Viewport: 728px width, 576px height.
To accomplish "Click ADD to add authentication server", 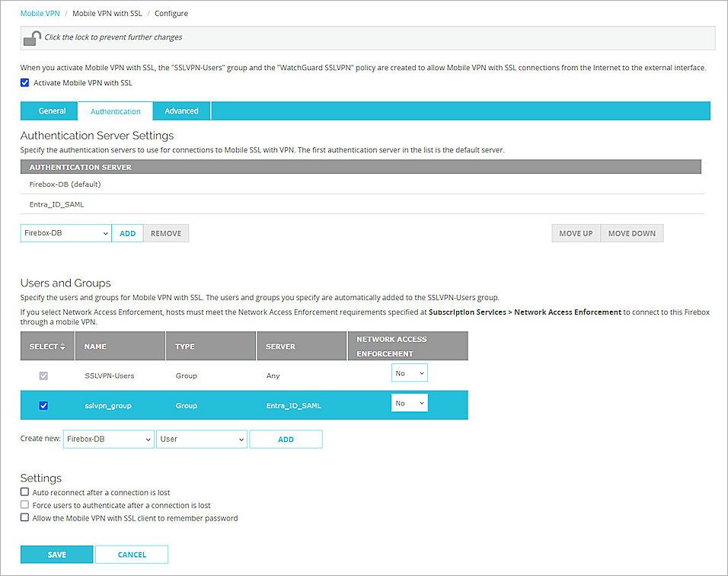I will tap(127, 233).
